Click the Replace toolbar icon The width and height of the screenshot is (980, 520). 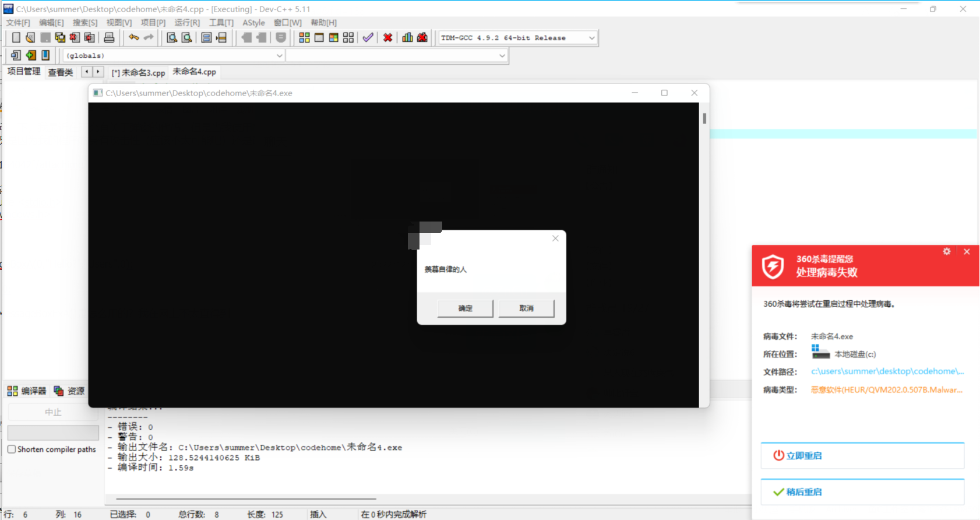[186, 38]
